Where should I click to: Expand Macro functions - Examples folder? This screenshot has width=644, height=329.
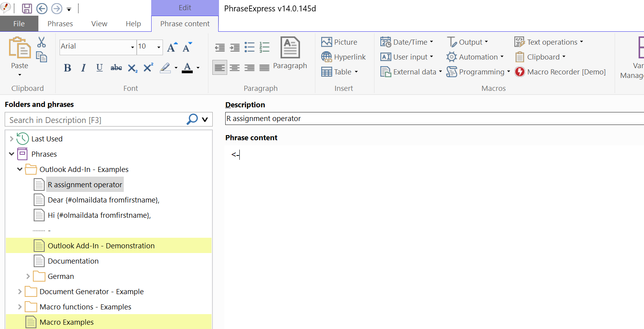coord(20,307)
